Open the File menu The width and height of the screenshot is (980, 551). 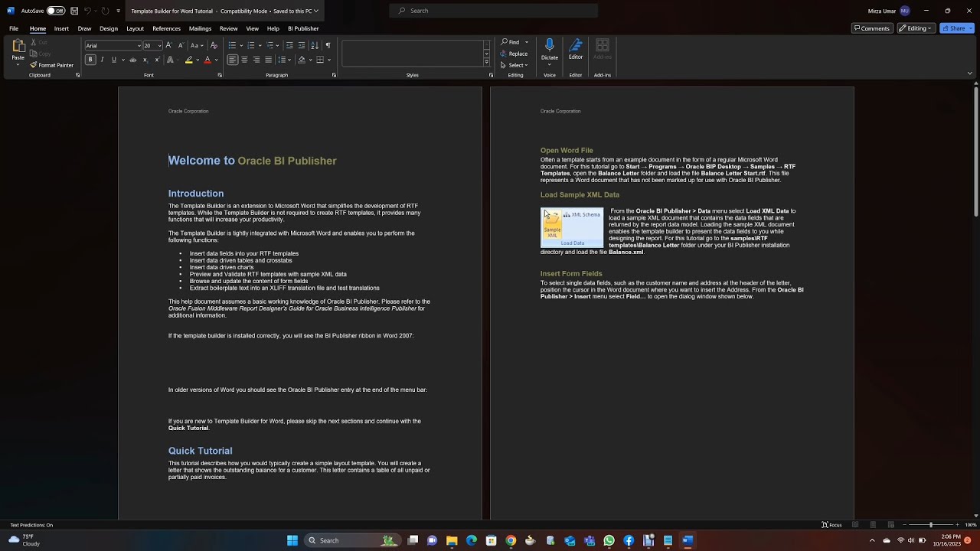(x=14, y=28)
